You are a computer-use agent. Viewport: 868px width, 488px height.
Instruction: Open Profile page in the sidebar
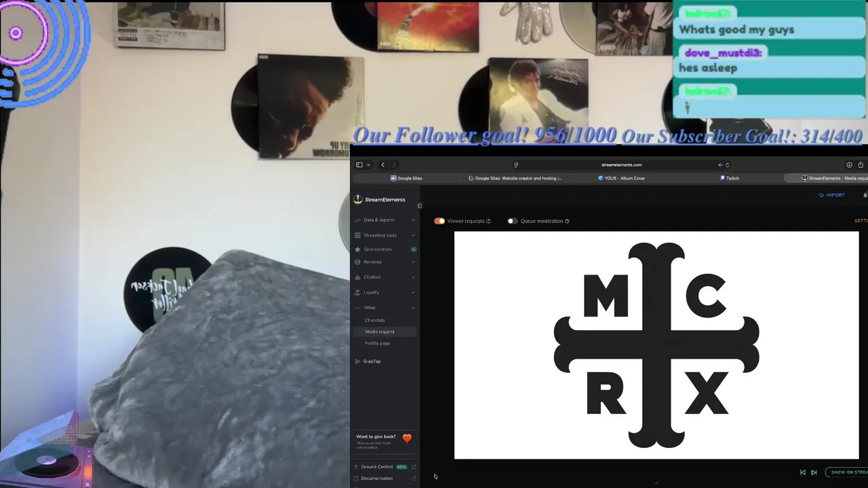(377, 343)
